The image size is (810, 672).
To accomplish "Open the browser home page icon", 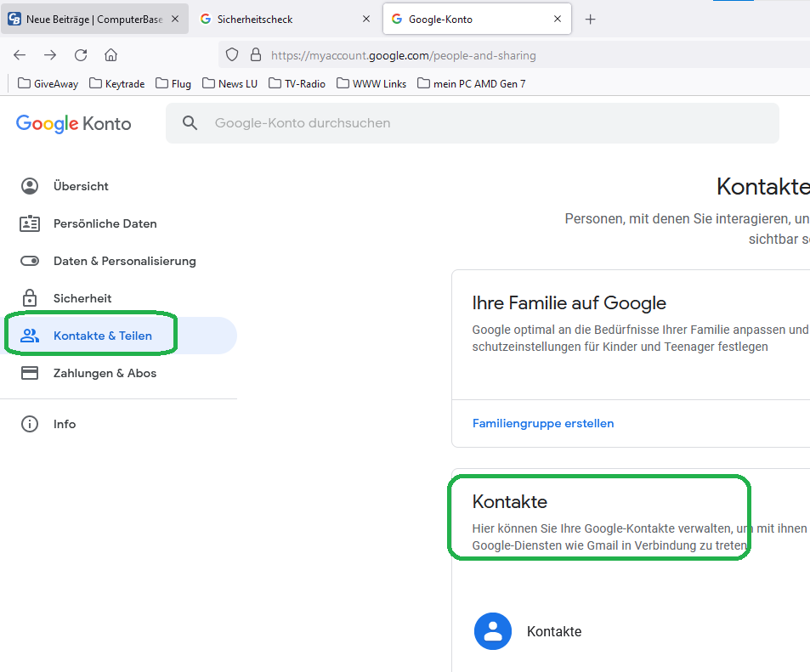I will click(110, 55).
